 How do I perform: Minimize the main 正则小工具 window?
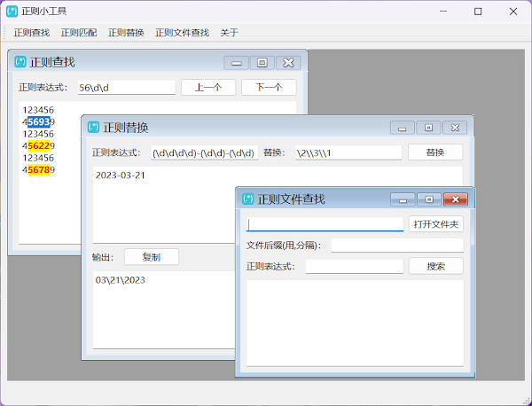pos(443,12)
